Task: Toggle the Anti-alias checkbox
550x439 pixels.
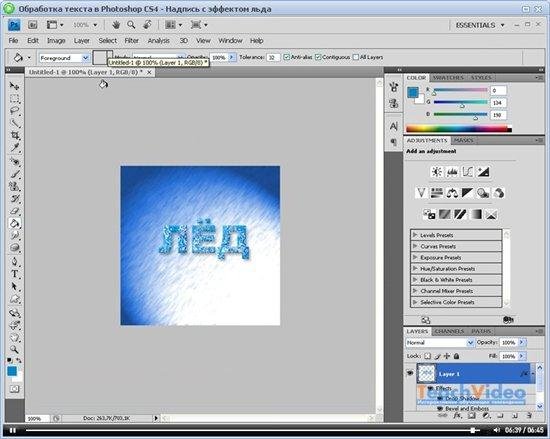Action: coord(287,57)
